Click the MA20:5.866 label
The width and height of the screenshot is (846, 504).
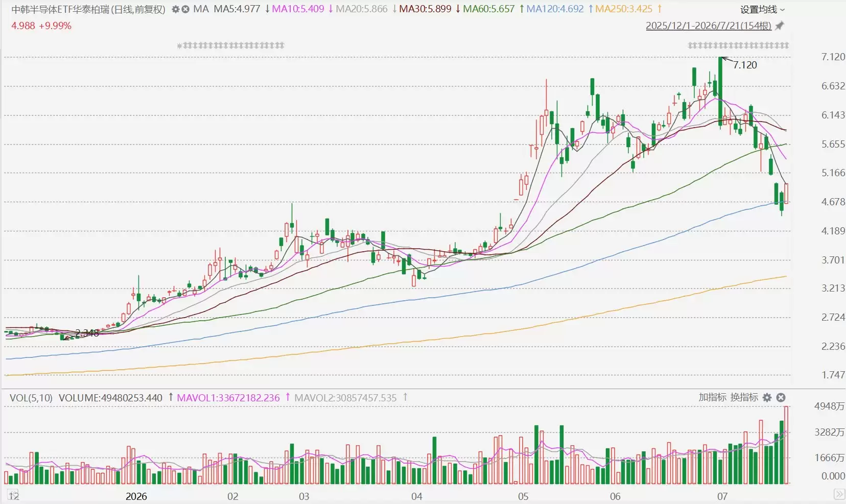[x=361, y=9]
